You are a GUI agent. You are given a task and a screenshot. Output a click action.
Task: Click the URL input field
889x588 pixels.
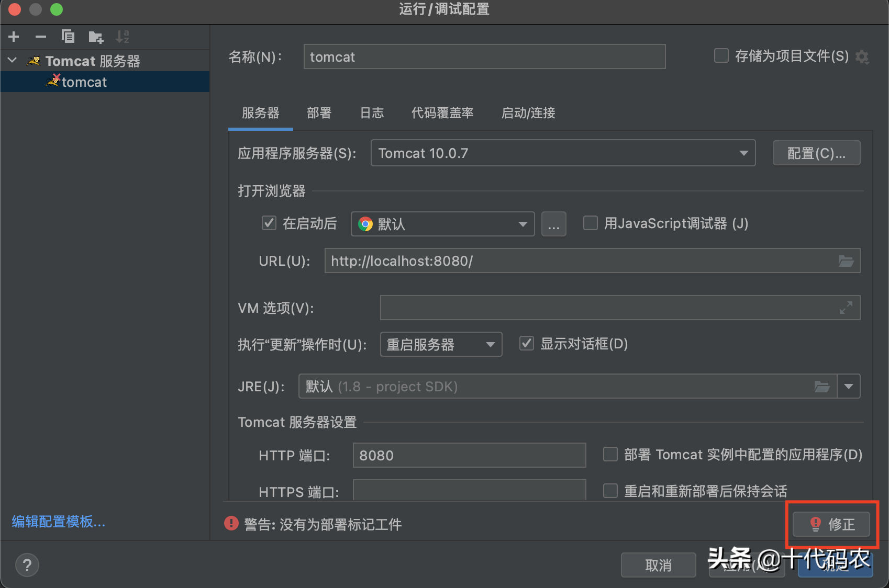point(592,261)
